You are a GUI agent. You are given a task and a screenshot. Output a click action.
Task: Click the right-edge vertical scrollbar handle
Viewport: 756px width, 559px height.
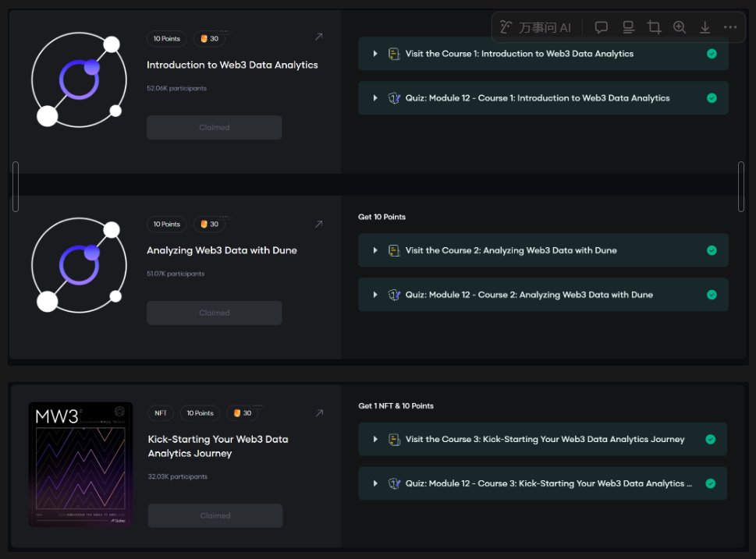(x=740, y=186)
